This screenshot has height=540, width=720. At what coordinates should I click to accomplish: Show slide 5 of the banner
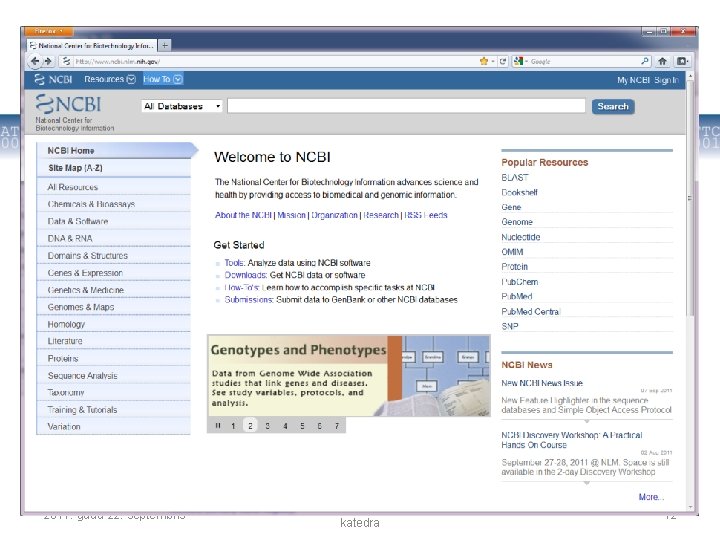(x=302, y=426)
